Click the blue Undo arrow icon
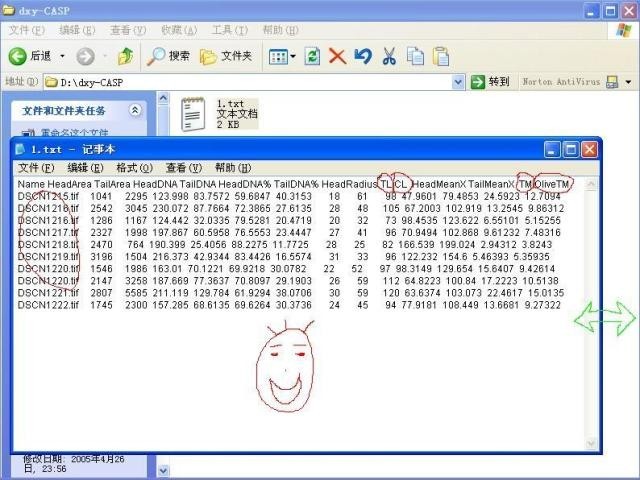Screen dimensions: 640x480 point(363,56)
